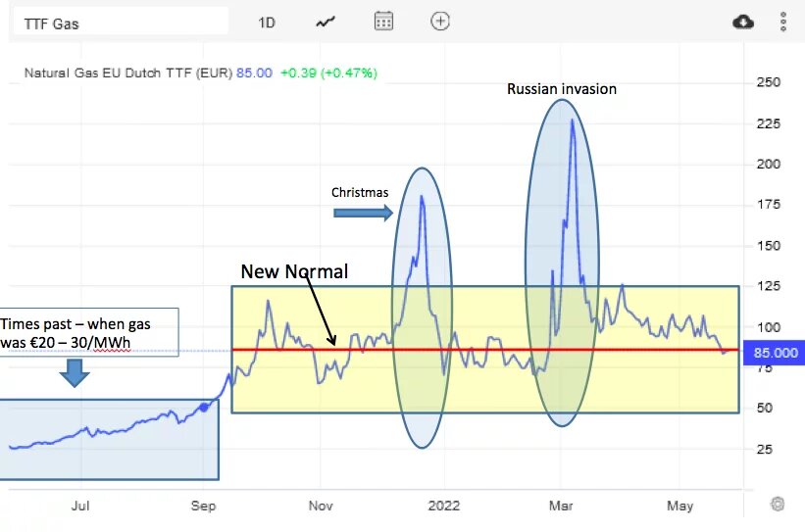Click the '+0.39 (+0.47%)' change value
Viewport: 805px width, 532px height.
tap(328, 73)
